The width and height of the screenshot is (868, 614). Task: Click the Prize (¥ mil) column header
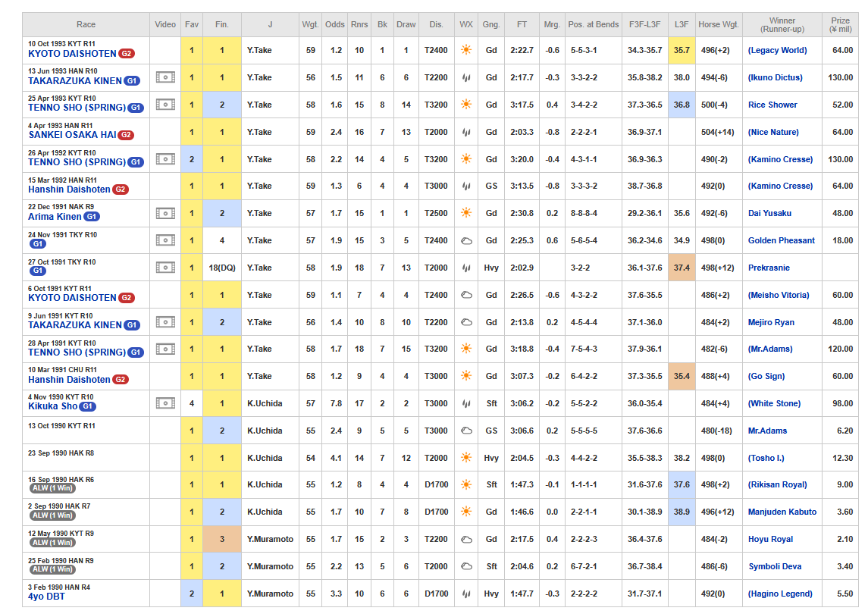[x=840, y=24]
